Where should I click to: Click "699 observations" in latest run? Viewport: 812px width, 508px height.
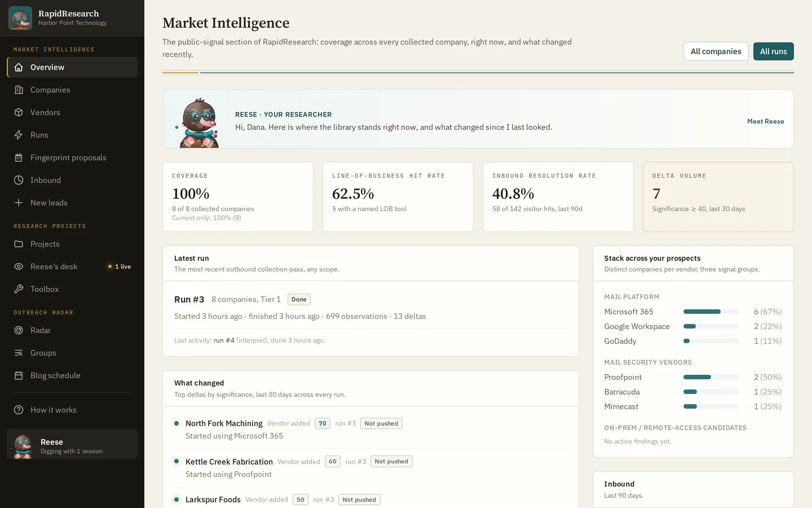pyautogui.click(x=356, y=316)
